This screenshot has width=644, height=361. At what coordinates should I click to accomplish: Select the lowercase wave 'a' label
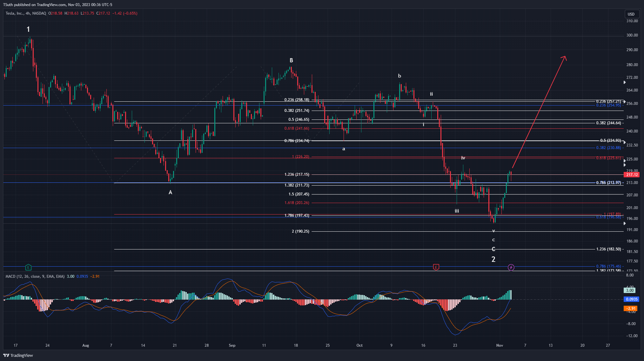pyautogui.click(x=344, y=149)
